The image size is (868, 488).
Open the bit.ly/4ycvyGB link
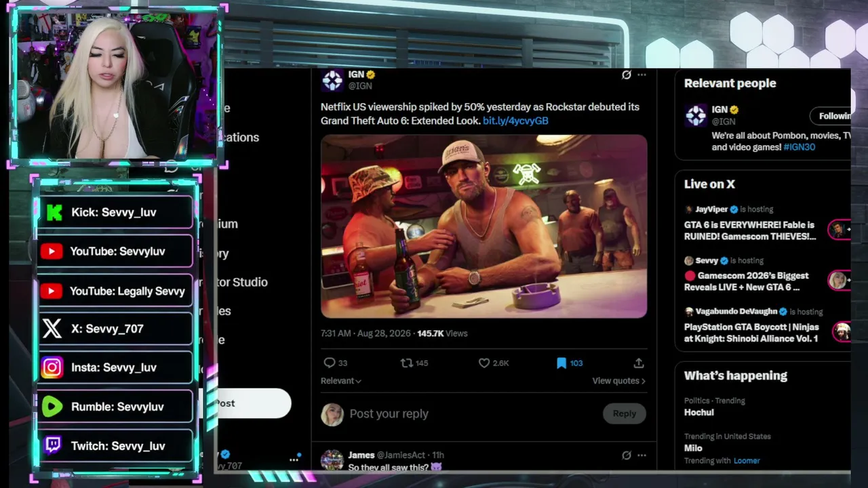pyautogui.click(x=515, y=121)
